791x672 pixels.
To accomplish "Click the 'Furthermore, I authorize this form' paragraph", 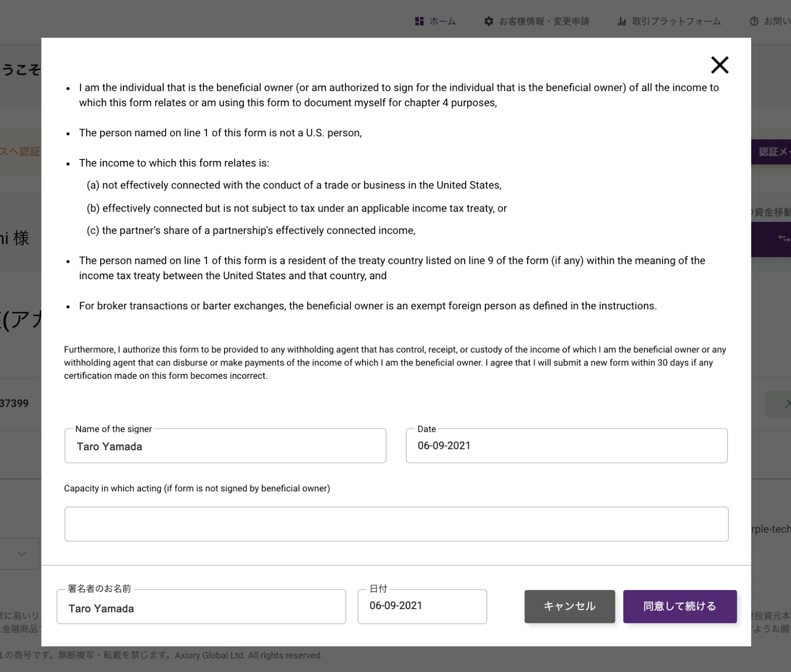I will (x=395, y=362).
